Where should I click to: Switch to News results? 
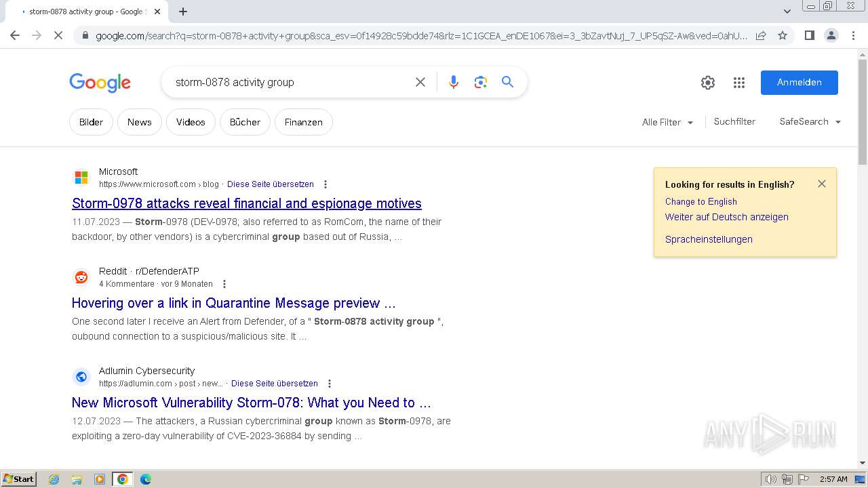(x=139, y=122)
